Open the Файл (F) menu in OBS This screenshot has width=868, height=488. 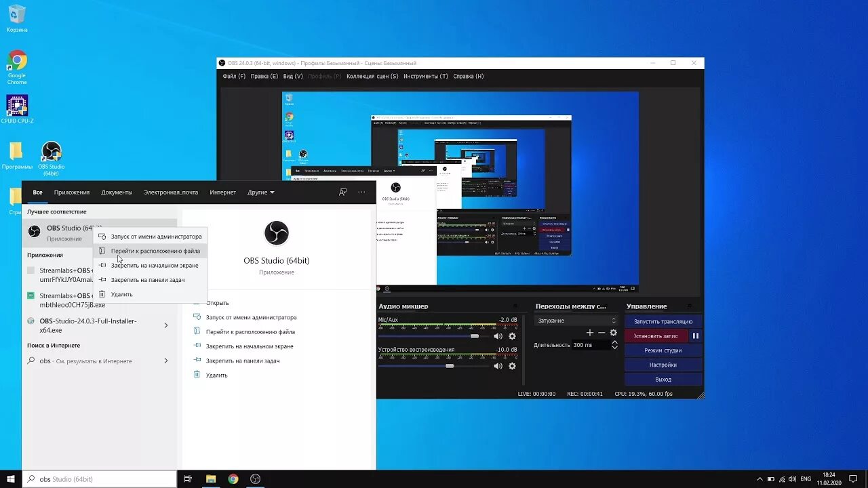(x=234, y=77)
